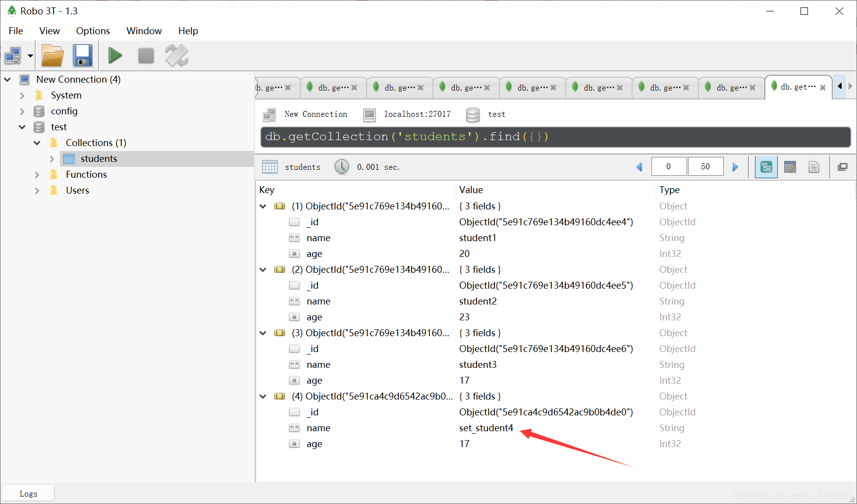Select age value 20

(464, 253)
